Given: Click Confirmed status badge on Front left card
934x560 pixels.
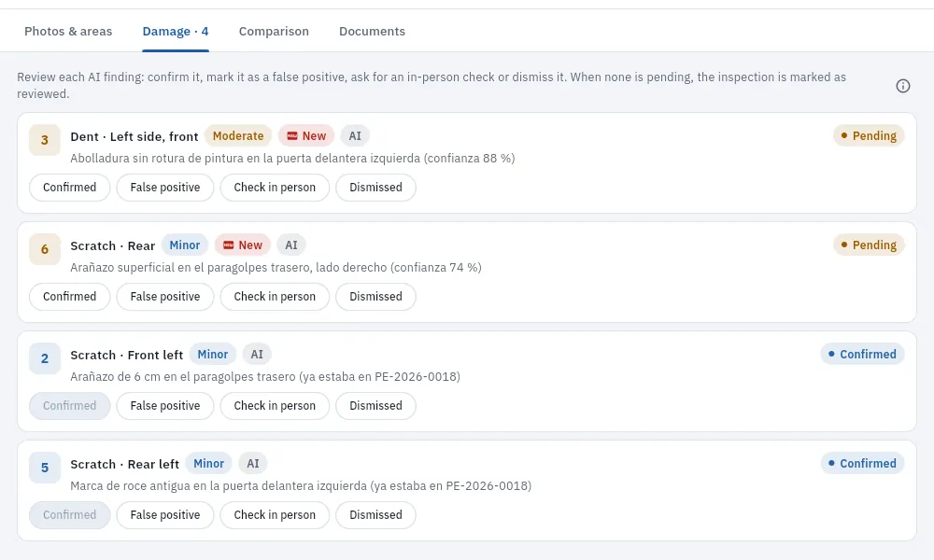Looking at the screenshot, I should (x=862, y=354).
